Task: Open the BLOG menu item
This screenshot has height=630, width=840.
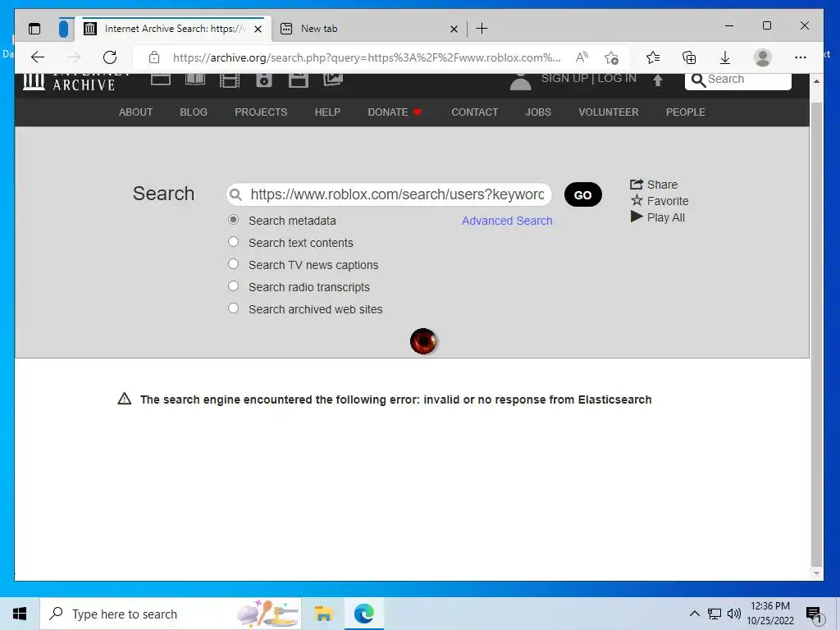Action: pos(194,112)
